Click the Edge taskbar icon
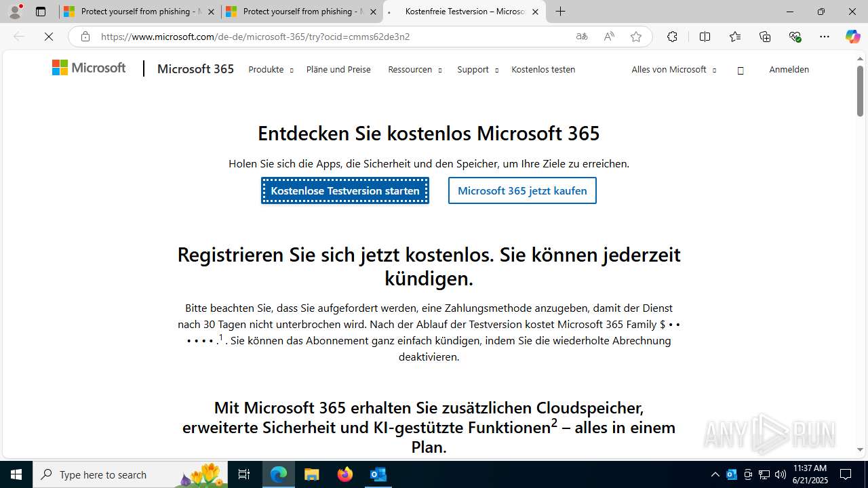This screenshot has width=868, height=488. click(279, 474)
